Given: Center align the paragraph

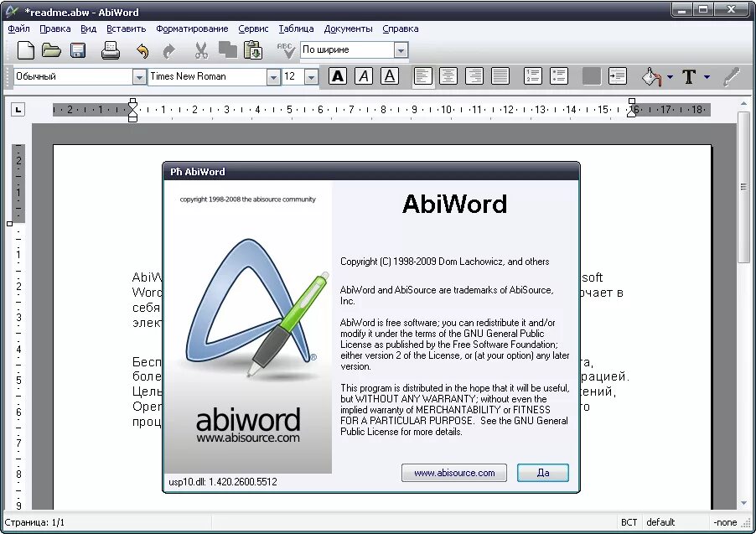Looking at the screenshot, I should click(x=448, y=76).
